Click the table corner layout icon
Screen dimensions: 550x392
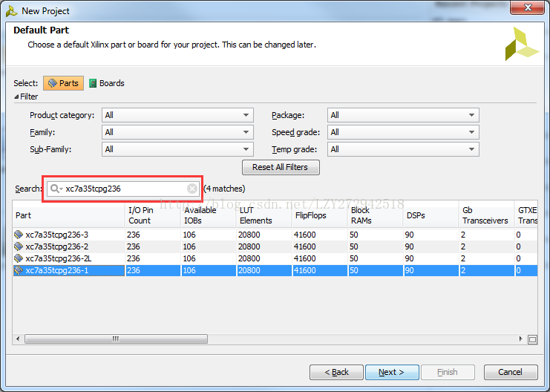[532, 339]
